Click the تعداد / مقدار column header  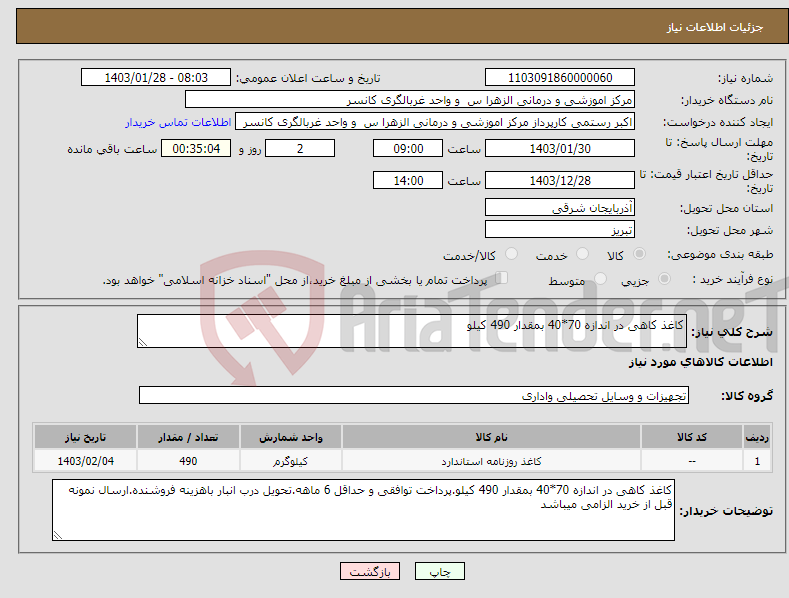[188, 437]
